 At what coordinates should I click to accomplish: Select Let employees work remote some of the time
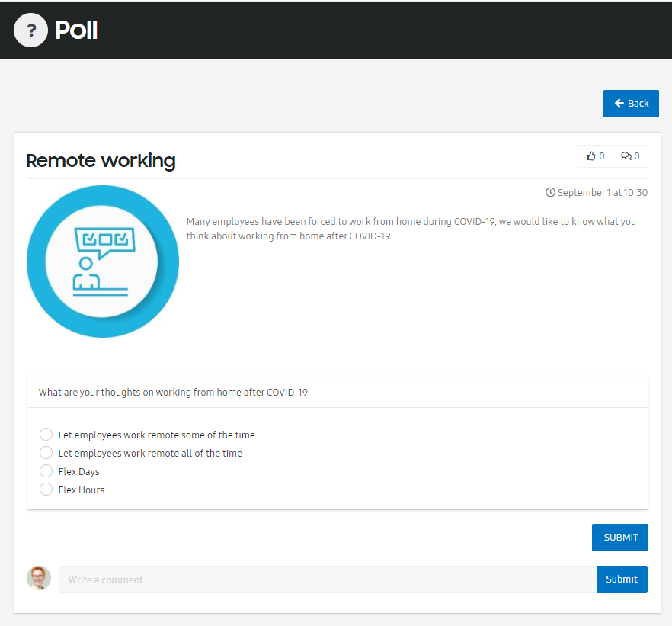[x=46, y=435]
